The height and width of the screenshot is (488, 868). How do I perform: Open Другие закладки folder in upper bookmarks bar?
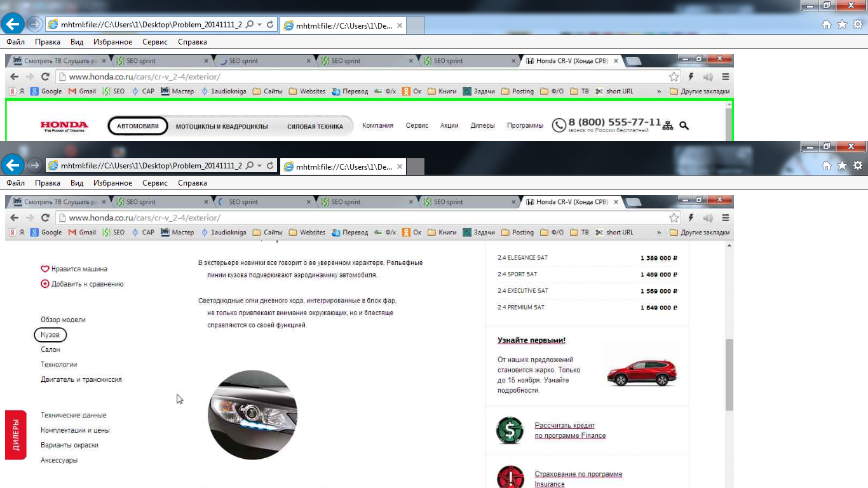[700, 91]
